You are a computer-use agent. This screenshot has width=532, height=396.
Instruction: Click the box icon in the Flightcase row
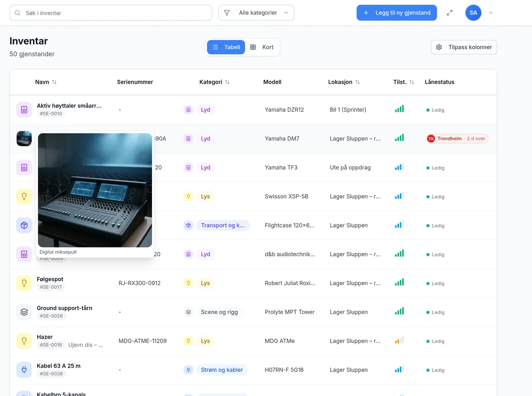tap(24, 225)
